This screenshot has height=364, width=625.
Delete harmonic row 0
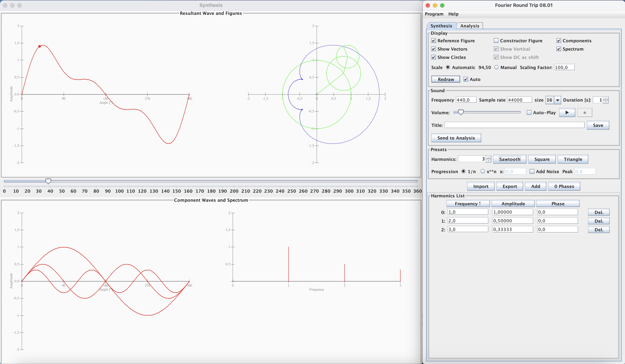598,212
